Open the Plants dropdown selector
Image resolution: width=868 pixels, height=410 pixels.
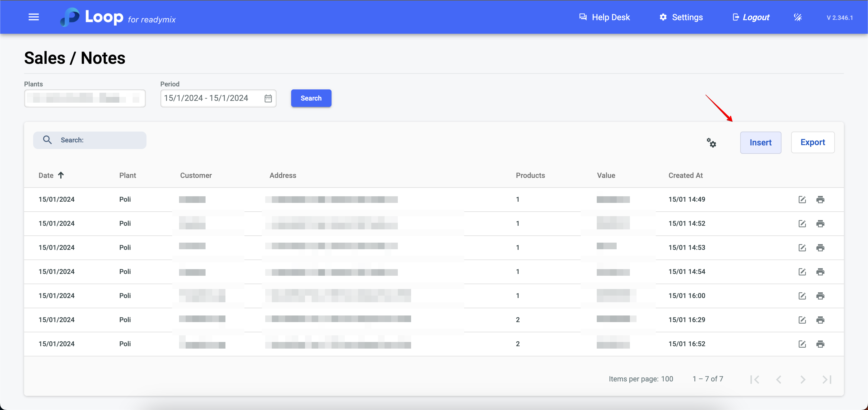click(x=85, y=98)
